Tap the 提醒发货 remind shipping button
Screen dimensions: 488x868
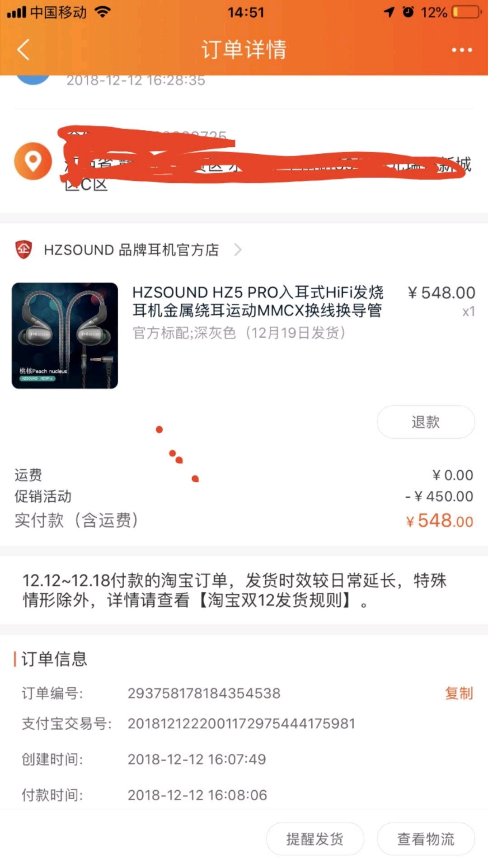315,839
